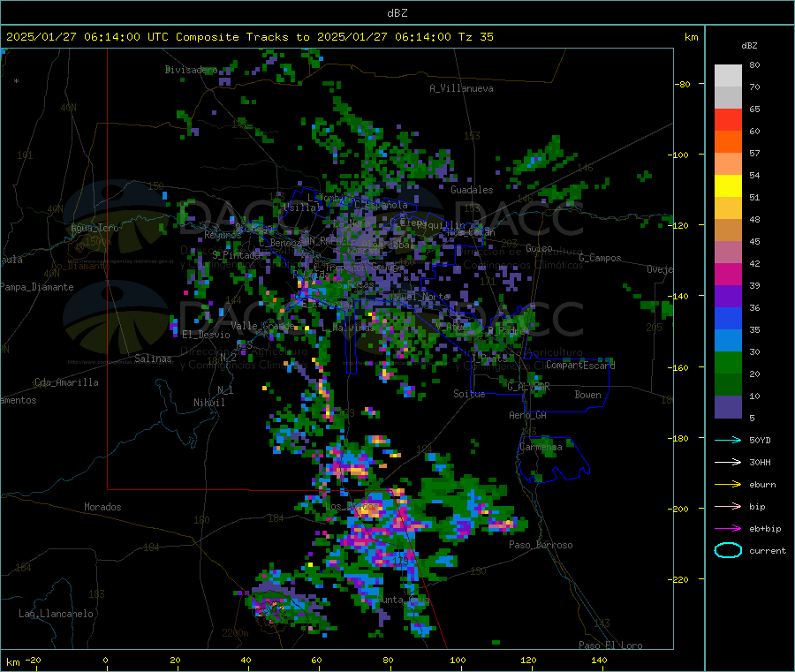This screenshot has width=795, height=672.
Task: Click the white 30HM arrow in legend
Action: (728, 462)
